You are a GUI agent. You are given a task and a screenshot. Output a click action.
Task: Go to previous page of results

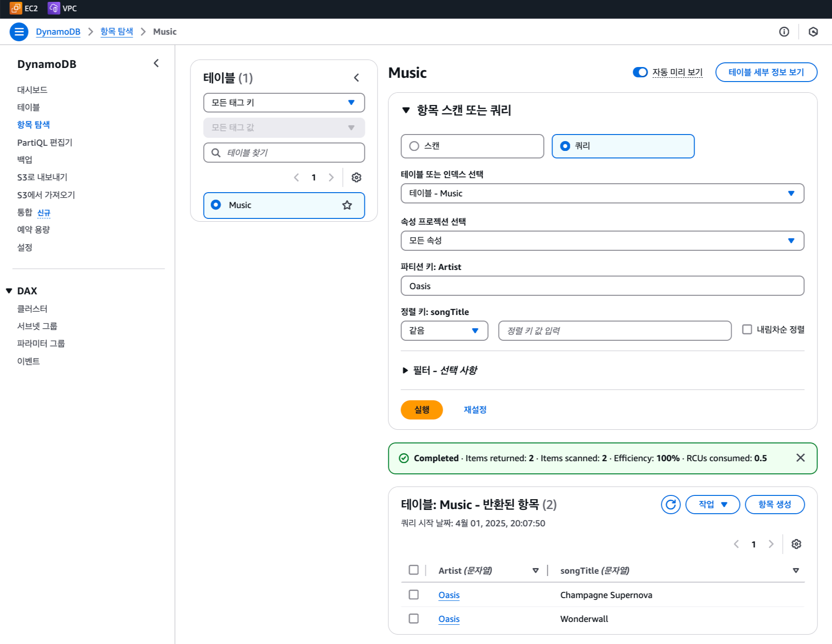click(x=736, y=544)
